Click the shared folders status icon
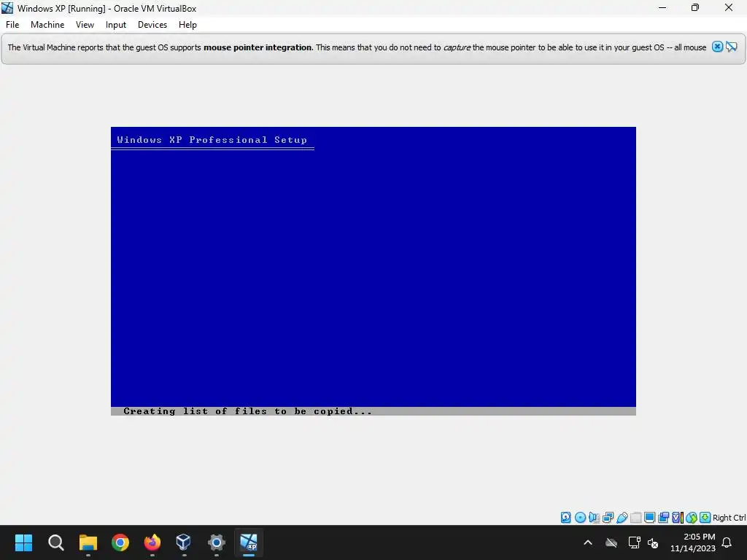The height and width of the screenshot is (560, 747). [635, 518]
